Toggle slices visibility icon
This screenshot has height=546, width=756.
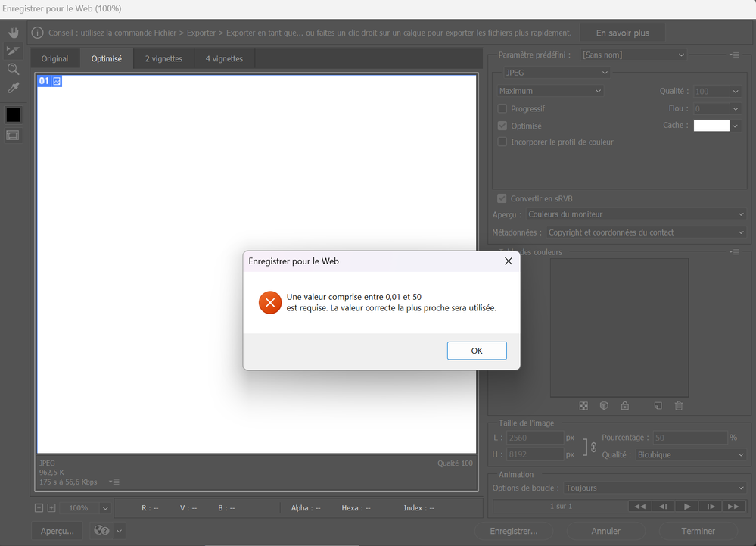(13, 136)
